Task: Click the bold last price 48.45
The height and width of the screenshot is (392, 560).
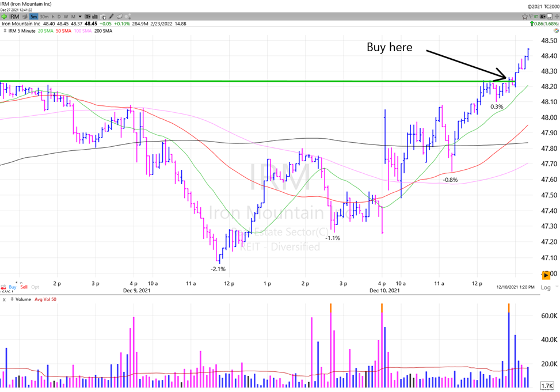Action: [91, 24]
